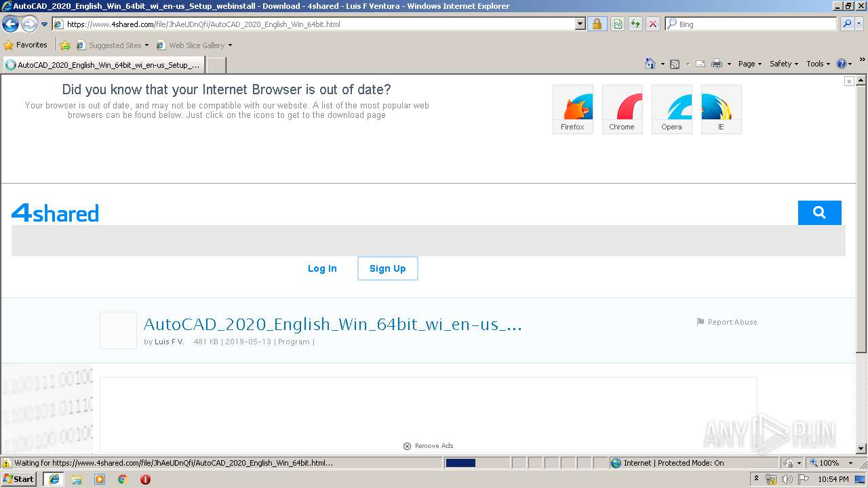Click the security lock icon
This screenshot has width=868, height=488.
click(x=597, y=24)
